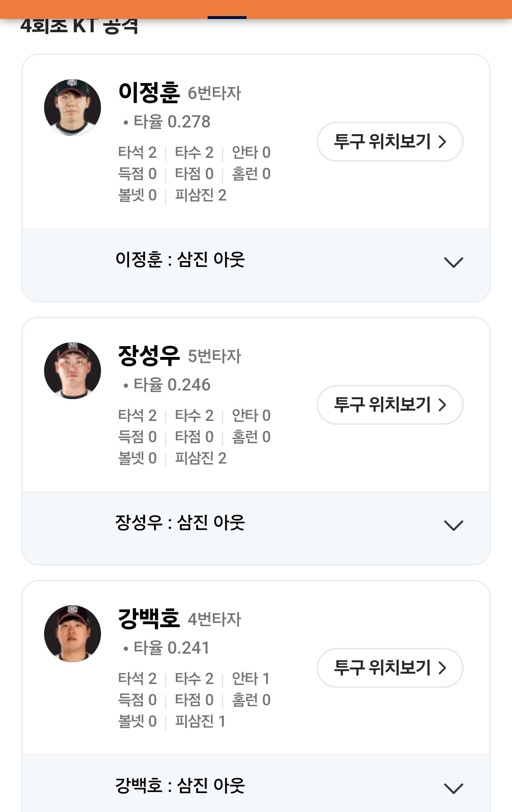
Task: Expand the 장성우 삼진 아웃 chevron
Action: (x=453, y=525)
